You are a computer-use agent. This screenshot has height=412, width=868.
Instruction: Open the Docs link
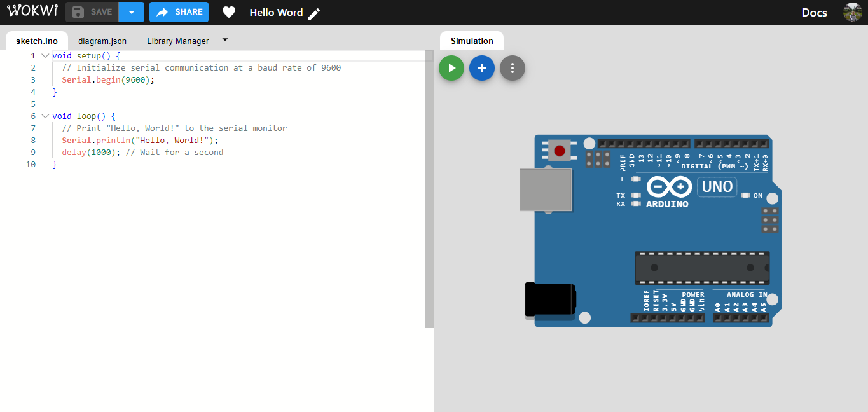point(814,13)
